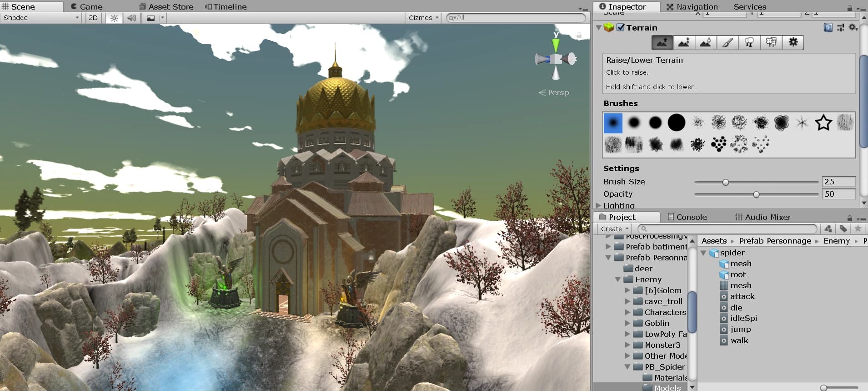The width and height of the screenshot is (868, 391).
Task: Toggle scene audio speaker button
Action: [x=132, y=18]
